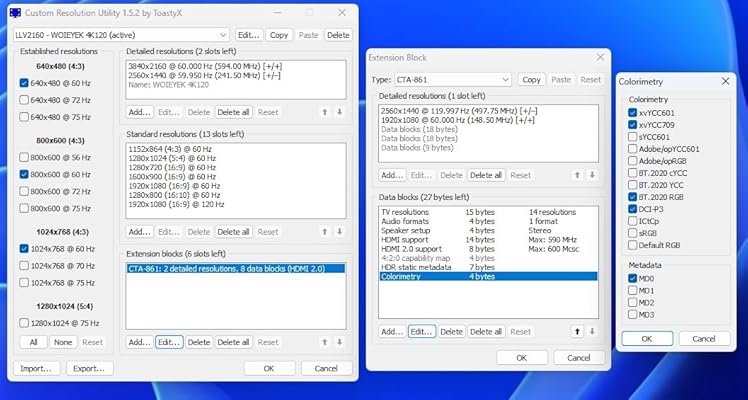Move up arrow in Extension Block Detailed resolutions

[577, 175]
